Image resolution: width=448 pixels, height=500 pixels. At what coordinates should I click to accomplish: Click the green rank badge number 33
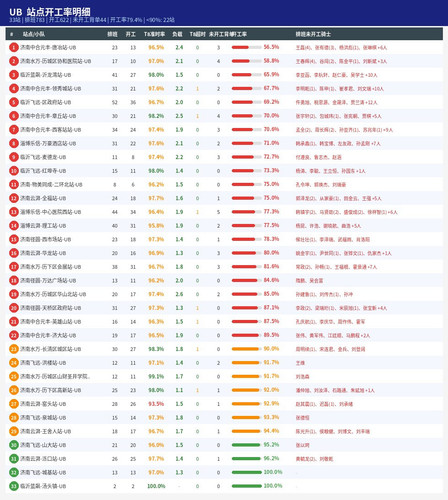pyautogui.click(x=14, y=486)
